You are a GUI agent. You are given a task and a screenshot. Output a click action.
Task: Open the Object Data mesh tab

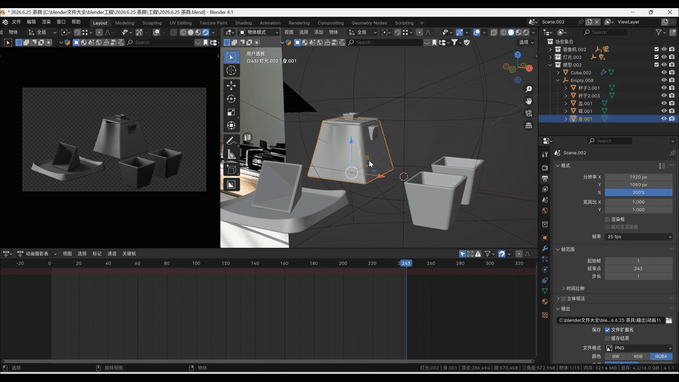click(x=545, y=291)
